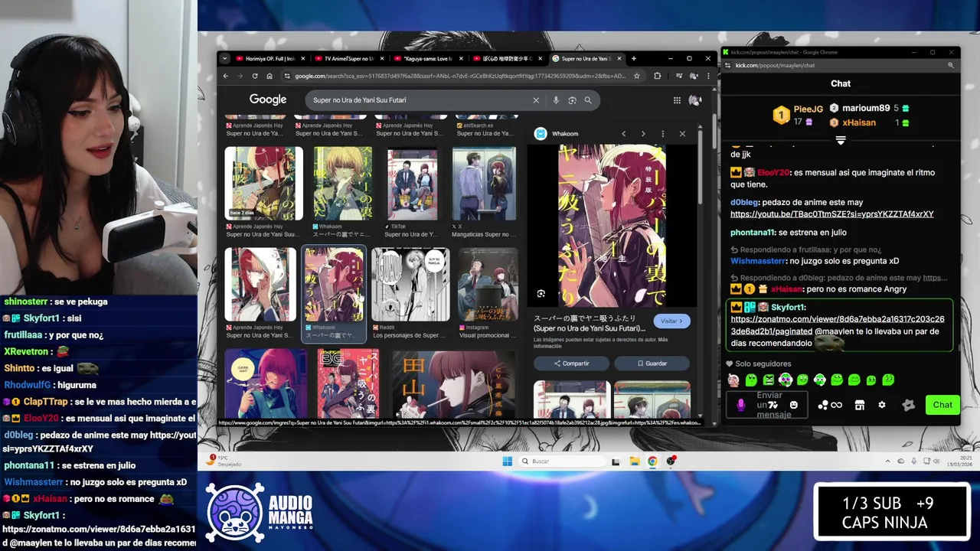This screenshot has width=980, height=551.
Task: Open Chrome home page icon
Action: pos(269,76)
